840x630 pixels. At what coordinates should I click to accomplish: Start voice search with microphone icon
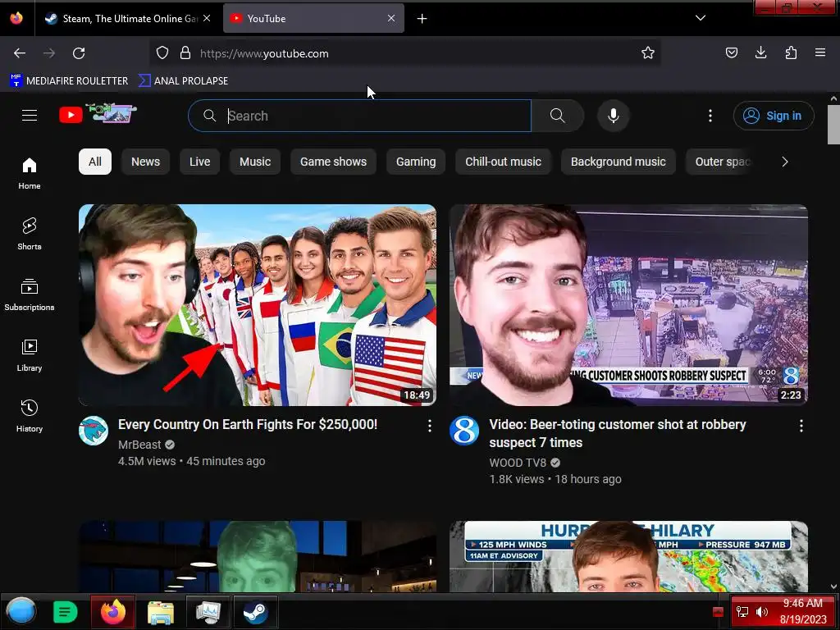point(614,116)
